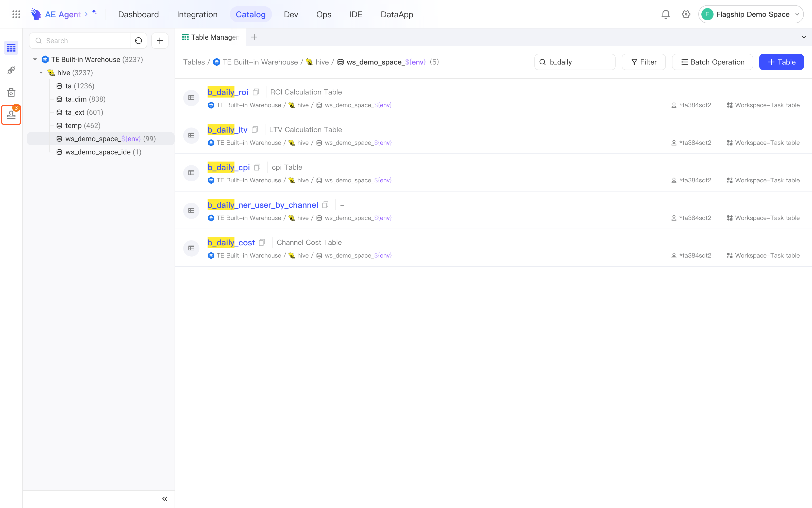
Task: Collapse the left panel with the double chevron
Action: (164, 499)
